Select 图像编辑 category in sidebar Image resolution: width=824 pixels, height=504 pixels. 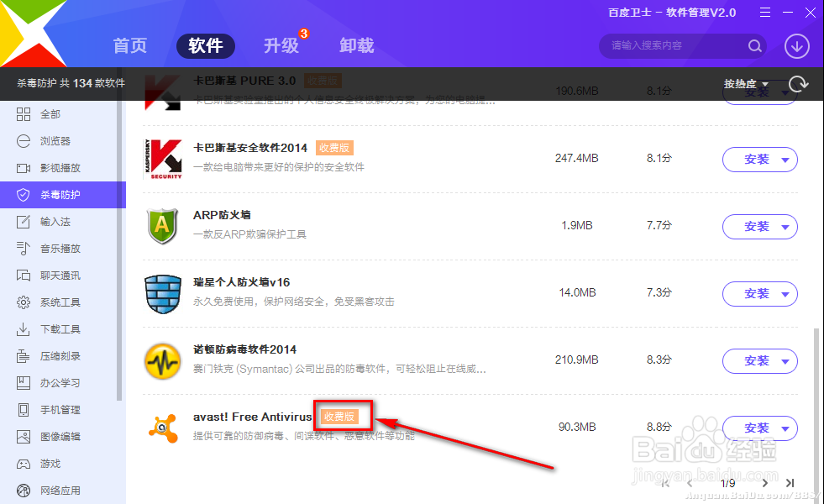pyautogui.click(x=63, y=437)
